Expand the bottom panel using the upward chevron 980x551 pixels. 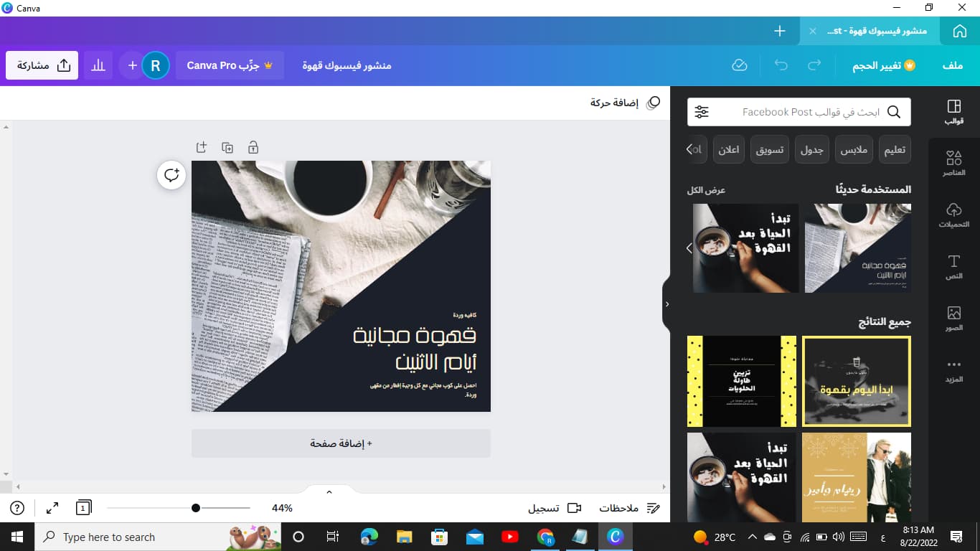click(x=329, y=491)
